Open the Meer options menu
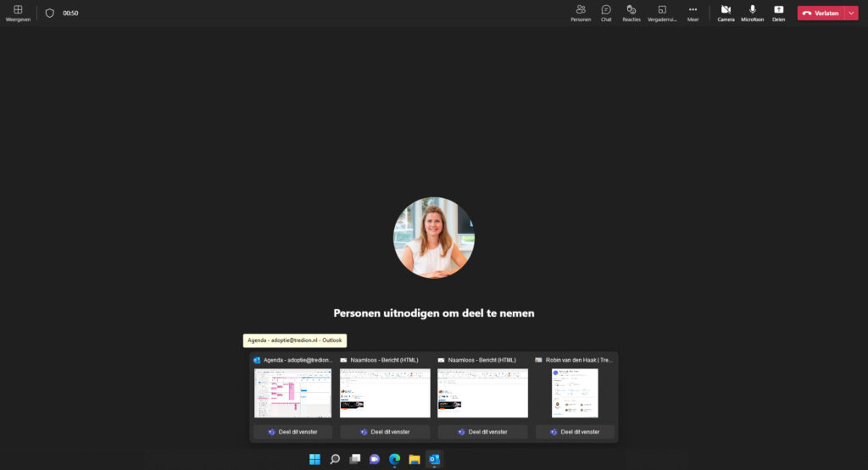This screenshot has width=868, height=470. click(x=693, y=14)
